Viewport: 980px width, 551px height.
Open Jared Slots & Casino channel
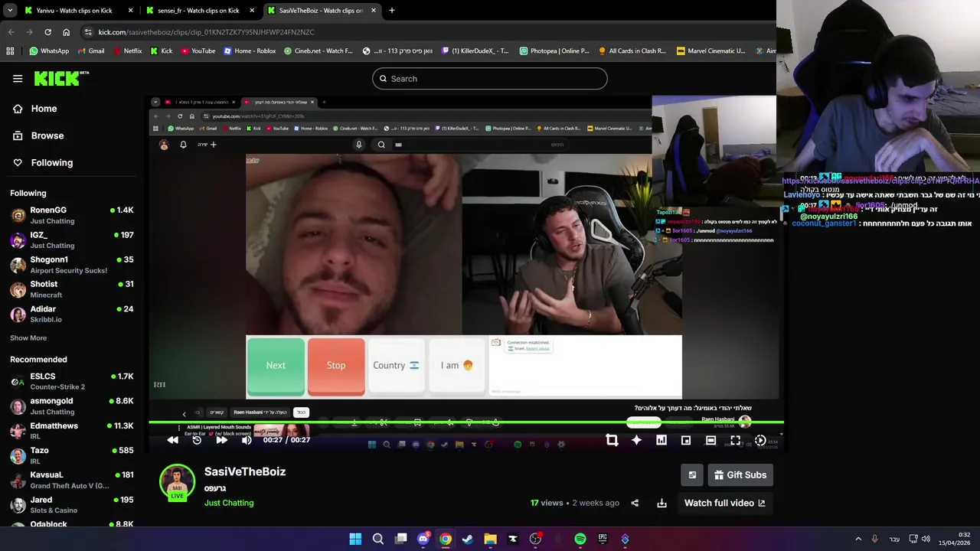[x=72, y=505]
